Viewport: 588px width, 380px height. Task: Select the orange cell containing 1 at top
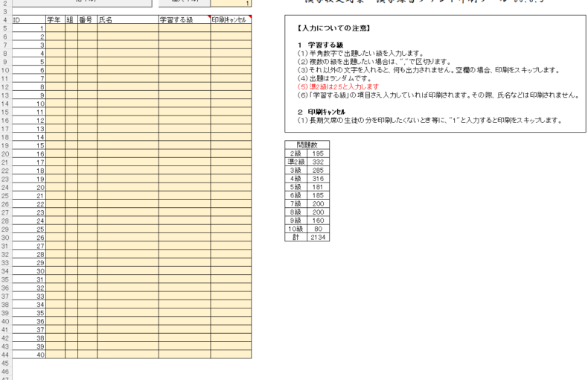coord(231,4)
